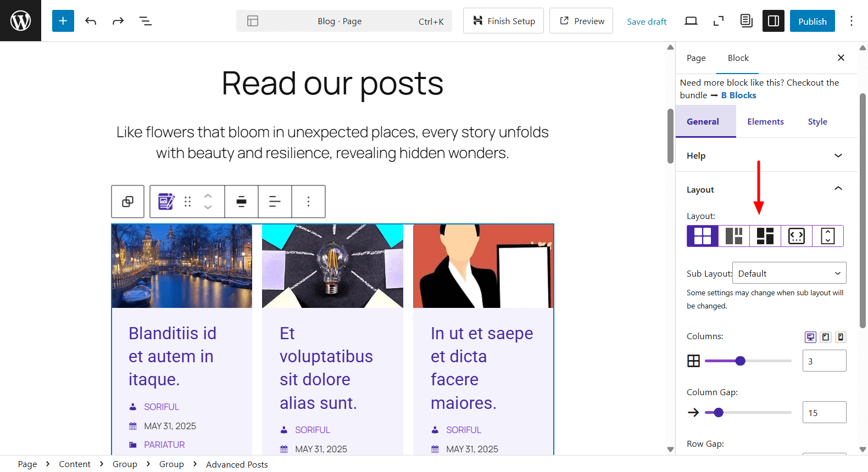Select the masonry layout option
Image resolution: width=868 pixels, height=472 pixels.
tap(734, 236)
